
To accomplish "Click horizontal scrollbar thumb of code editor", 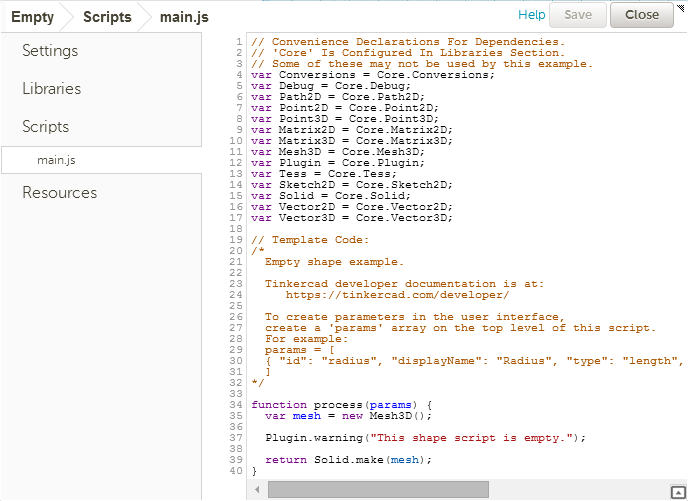I will pyautogui.click(x=378, y=489).
